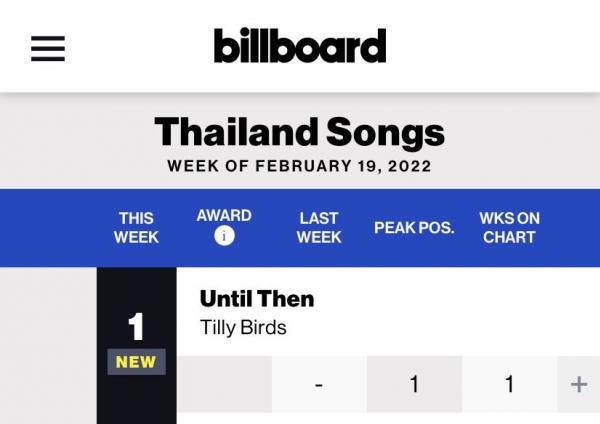
Task: Pick the Week of February 19, 2022 date
Action: point(300,166)
